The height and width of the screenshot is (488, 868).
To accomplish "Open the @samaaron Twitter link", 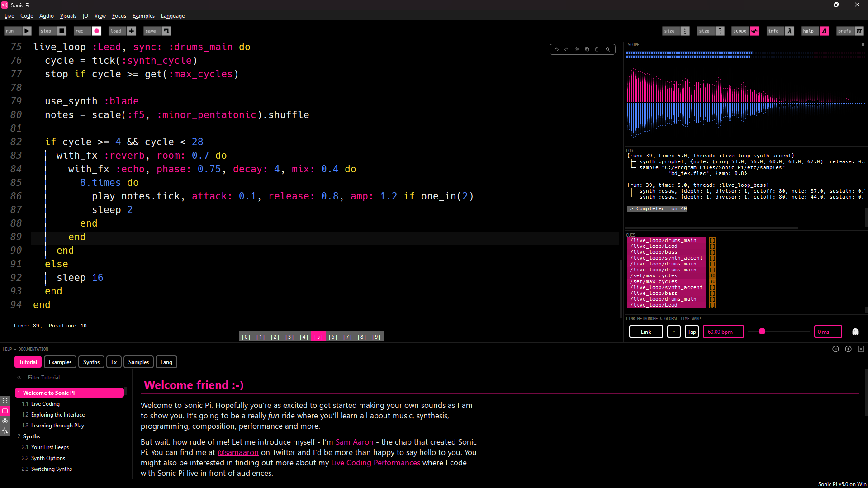I will 238,452.
